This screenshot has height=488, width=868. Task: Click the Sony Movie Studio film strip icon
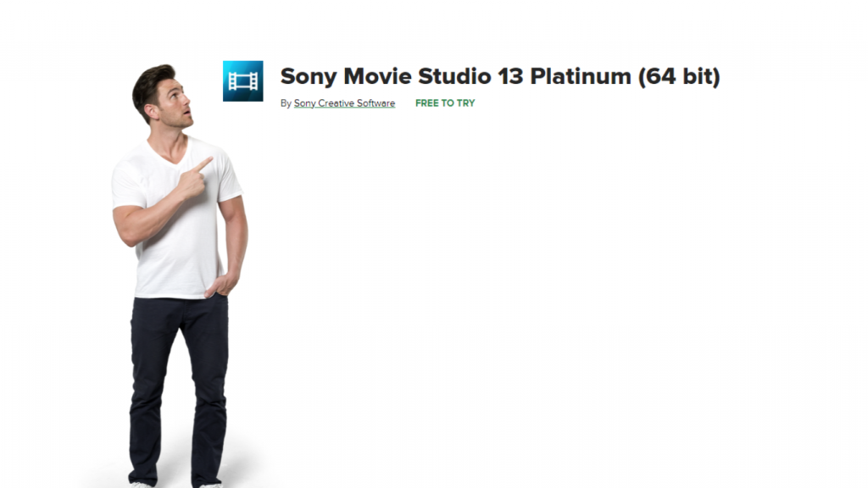[243, 81]
